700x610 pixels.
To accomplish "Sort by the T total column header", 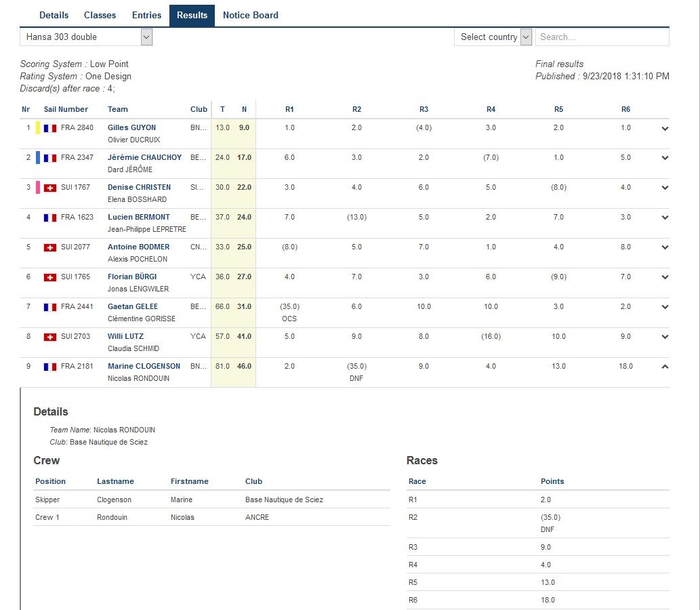I will click(x=222, y=109).
